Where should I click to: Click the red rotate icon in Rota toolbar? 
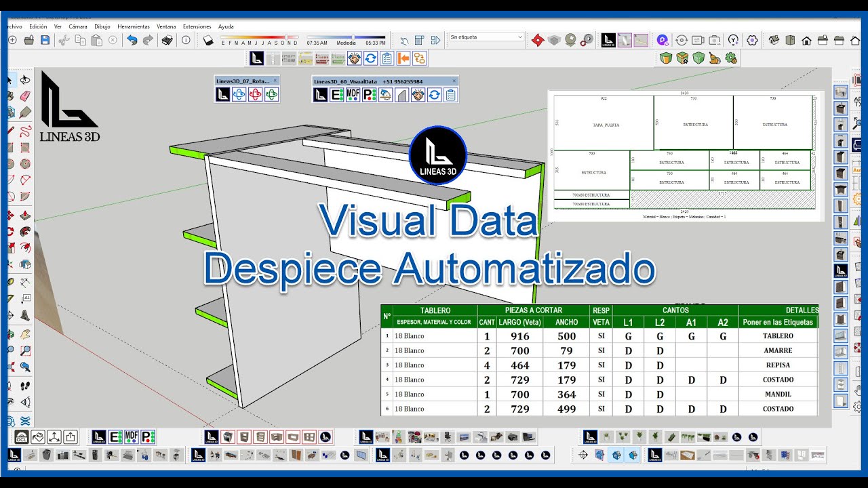tap(255, 95)
